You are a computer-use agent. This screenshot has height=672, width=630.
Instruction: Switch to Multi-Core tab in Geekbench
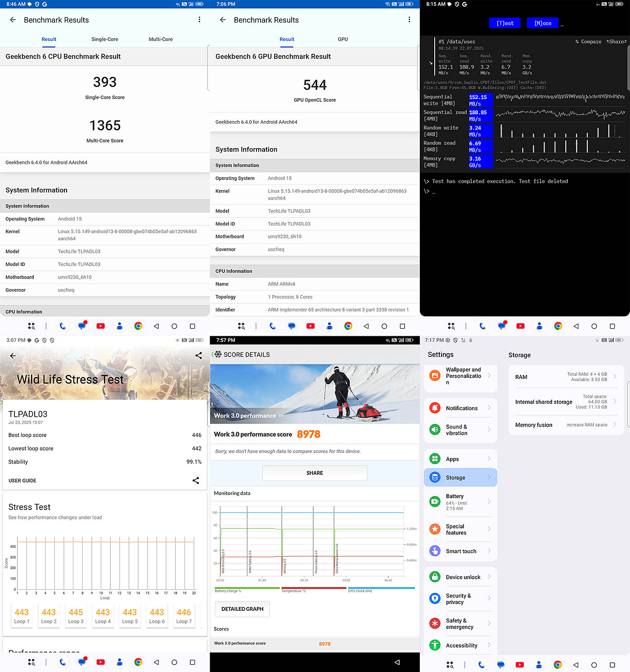pyautogui.click(x=161, y=39)
